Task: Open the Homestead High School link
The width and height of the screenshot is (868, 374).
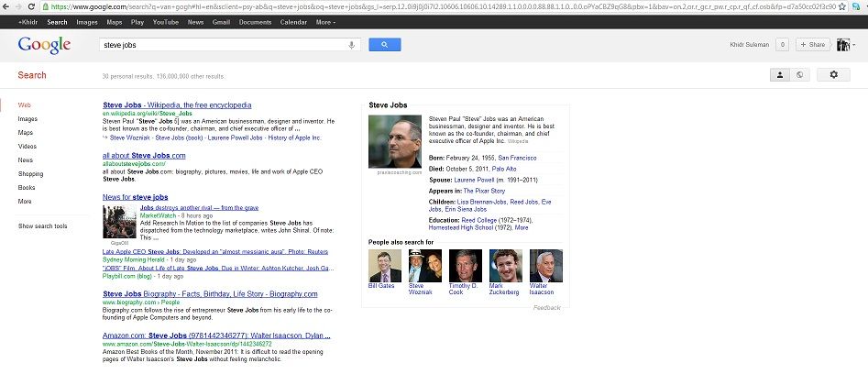Action: click(460, 227)
